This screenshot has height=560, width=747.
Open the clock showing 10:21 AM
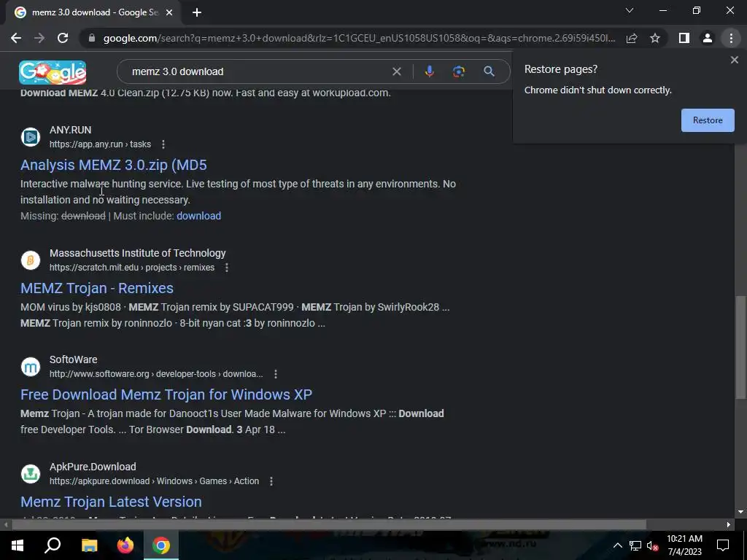tap(684, 545)
